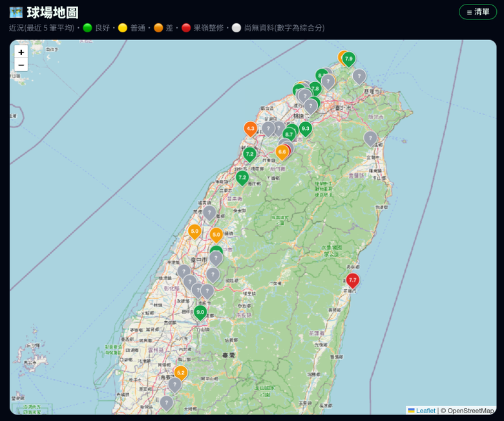Select the green 9.3 course marker
Viewport: 504px width, 421px height.
point(306,129)
